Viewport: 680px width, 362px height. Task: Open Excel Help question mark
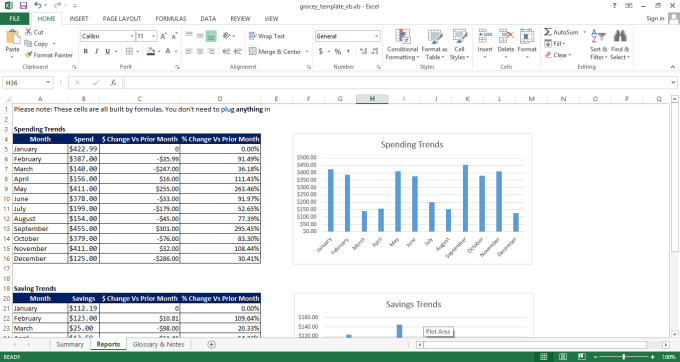(x=614, y=6)
